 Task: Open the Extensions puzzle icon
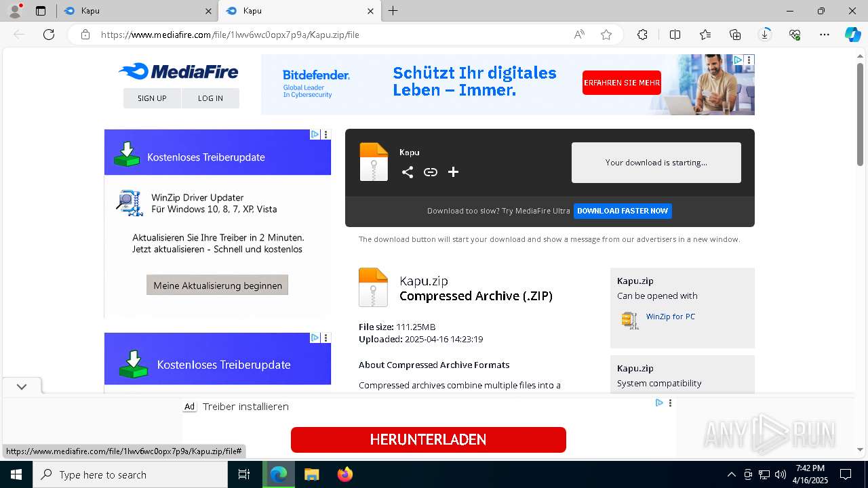point(642,35)
